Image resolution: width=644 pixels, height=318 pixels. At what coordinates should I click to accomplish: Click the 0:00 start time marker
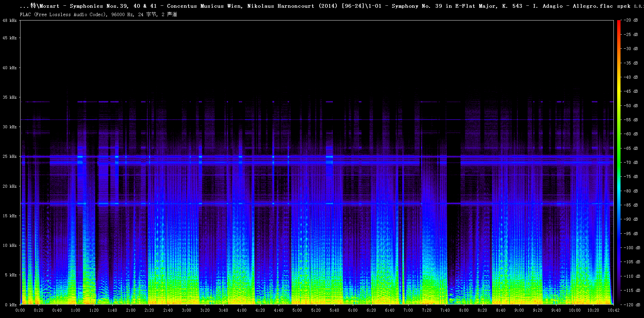(x=20, y=310)
